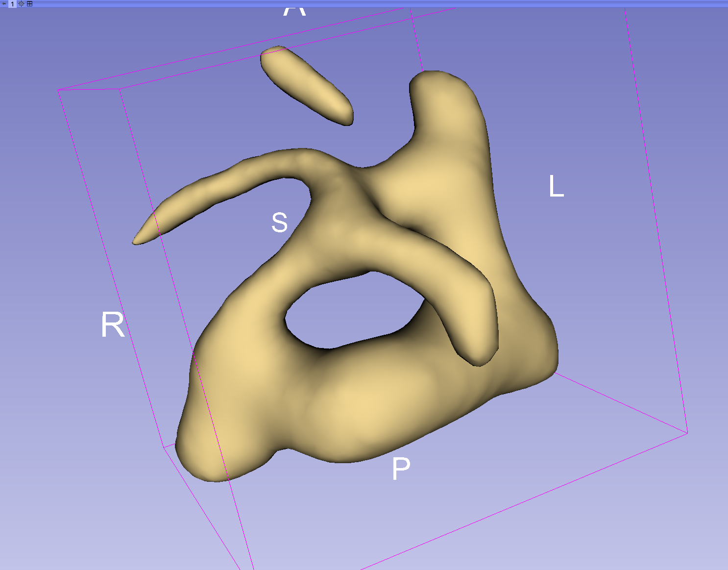Screen dimensions: 728x570
Task: Click the "R" right orientation label
Action: (113, 325)
